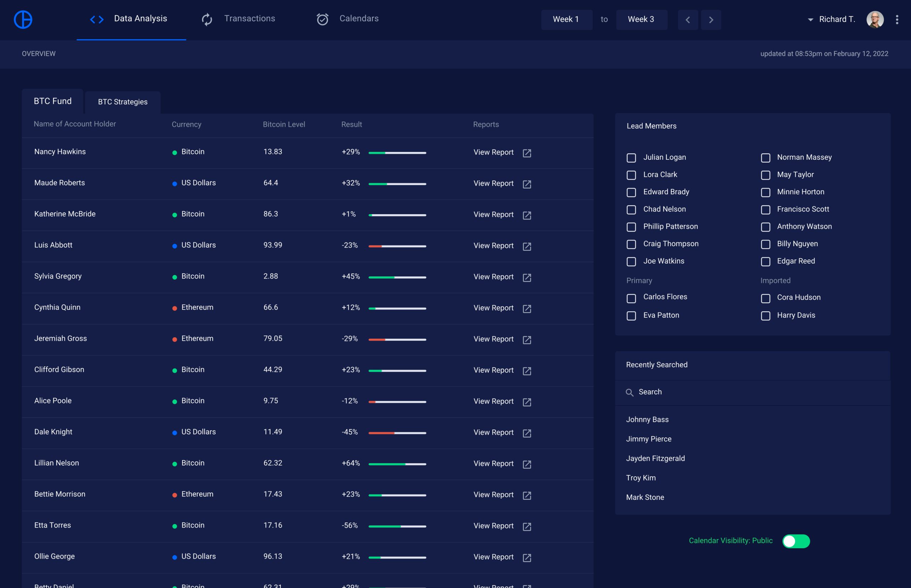Open external report icon for Jeremiah Gross
The height and width of the screenshot is (588, 911).
[x=527, y=340]
